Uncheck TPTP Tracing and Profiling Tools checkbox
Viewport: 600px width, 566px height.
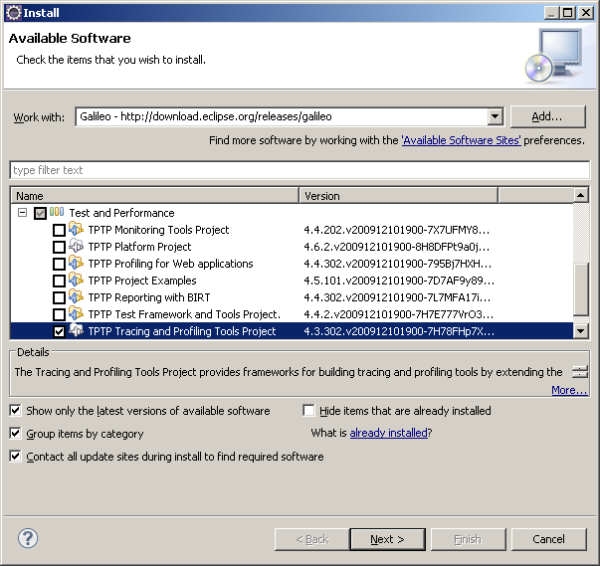59,331
